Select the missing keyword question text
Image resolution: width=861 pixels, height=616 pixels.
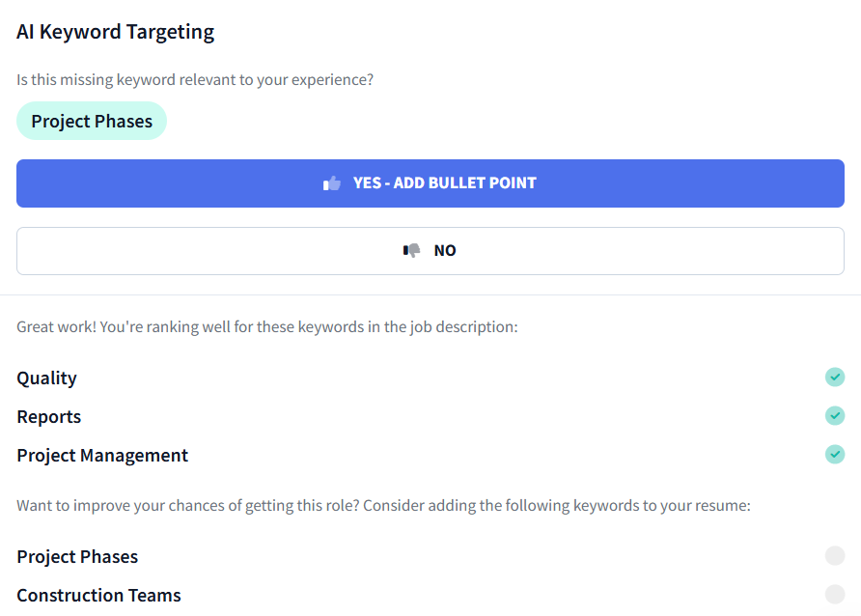[194, 79]
